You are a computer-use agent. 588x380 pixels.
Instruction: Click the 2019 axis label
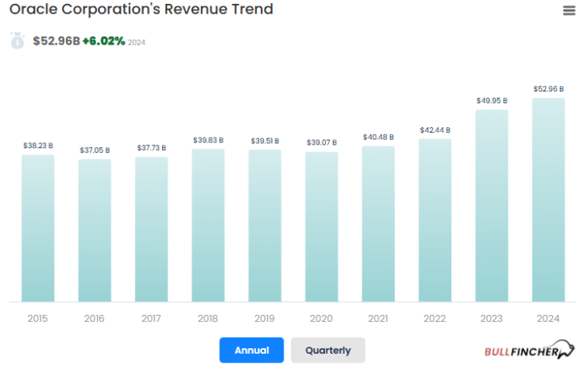(265, 319)
